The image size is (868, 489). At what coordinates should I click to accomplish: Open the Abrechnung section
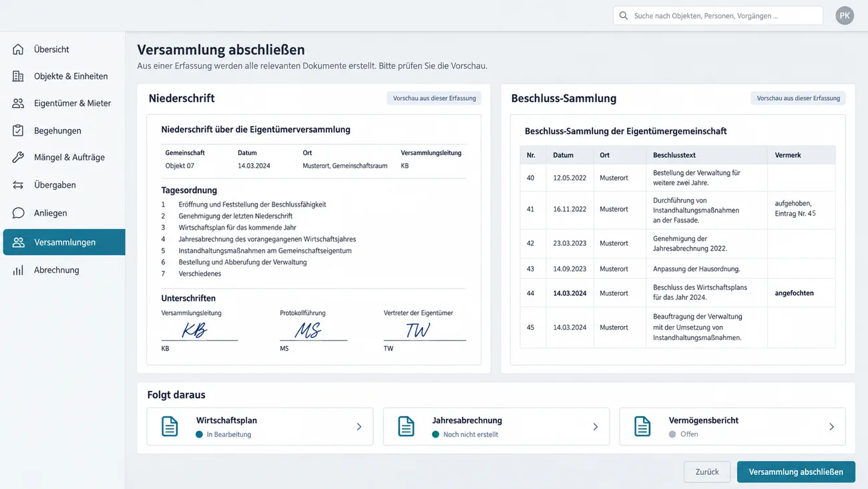click(x=63, y=270)
